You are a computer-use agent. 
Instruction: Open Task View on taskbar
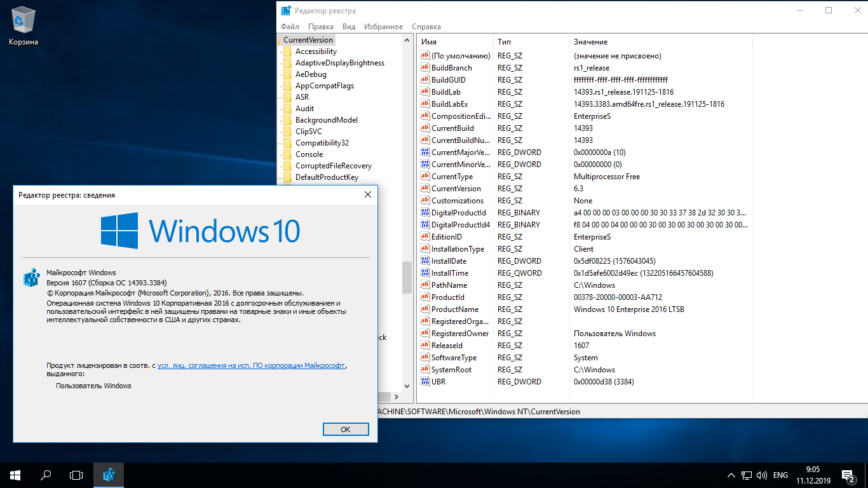tap(76, 475)
